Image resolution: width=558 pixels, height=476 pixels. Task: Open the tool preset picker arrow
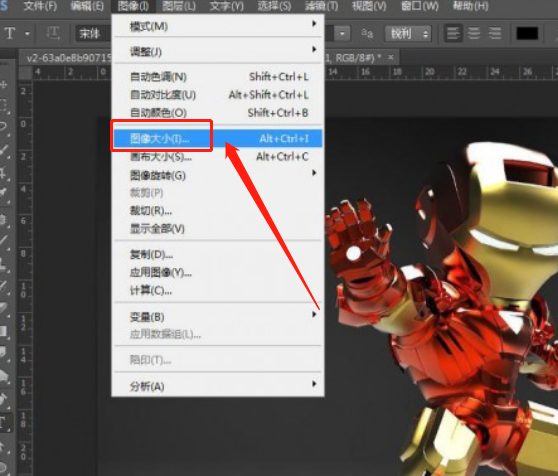27,34
